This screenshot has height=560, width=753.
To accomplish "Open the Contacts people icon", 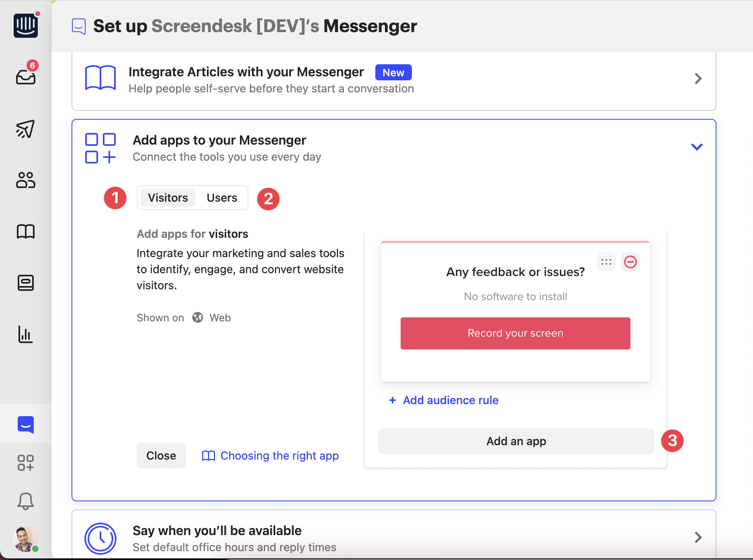I will (26, 180).
